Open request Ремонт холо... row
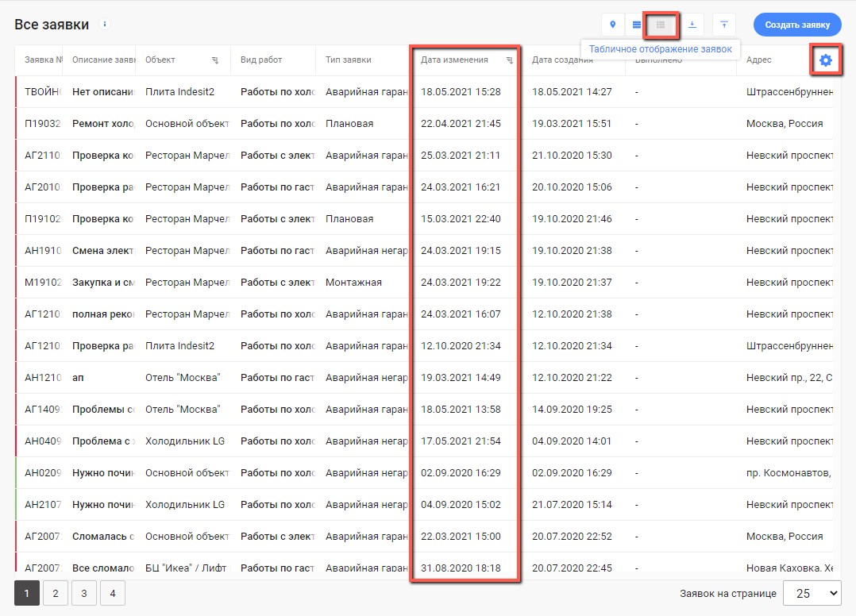This screenshot has height=616, width=856. [428, 123]
